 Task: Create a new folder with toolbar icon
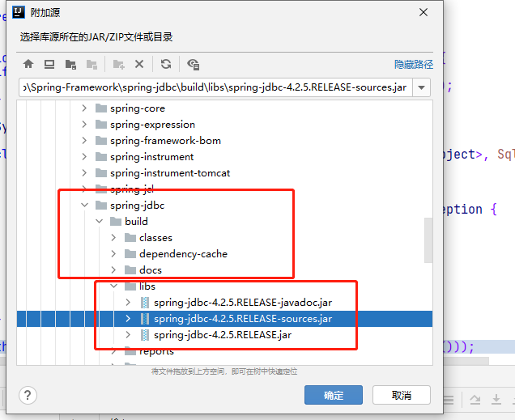point(118,64)
